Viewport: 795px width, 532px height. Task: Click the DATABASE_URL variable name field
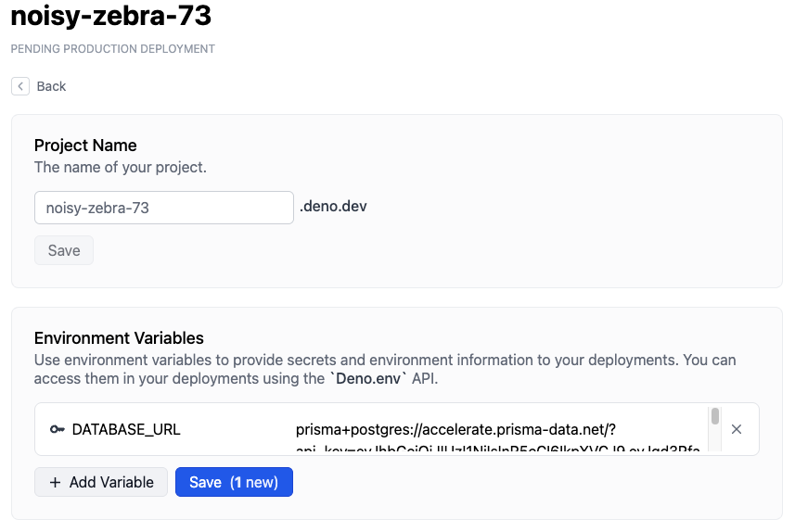pos(126,429)
